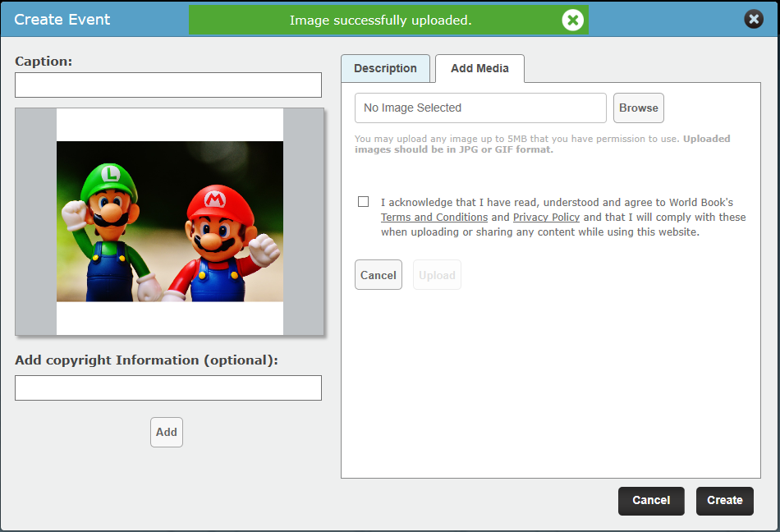Screen dimensions: 780x532
Task: Click the Mario and Luigi image preview
Action: pos(170,221)
